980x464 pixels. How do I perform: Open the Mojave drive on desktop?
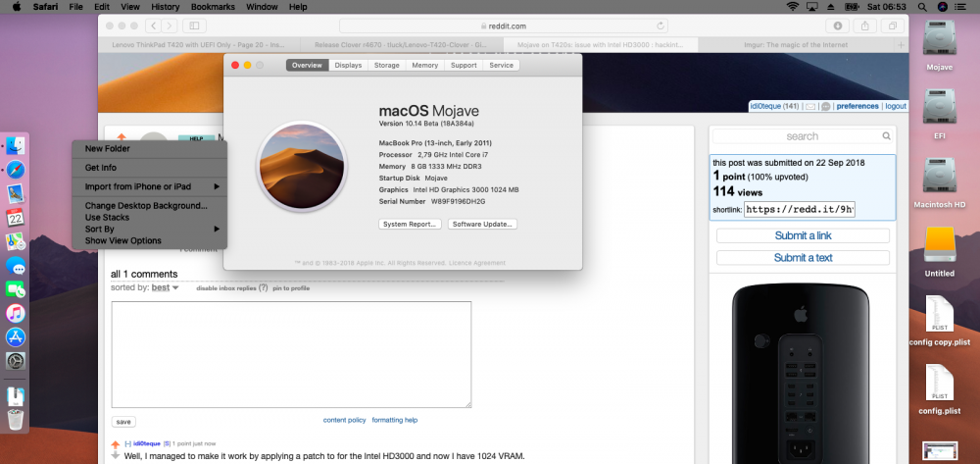click(x=940, y=37)
